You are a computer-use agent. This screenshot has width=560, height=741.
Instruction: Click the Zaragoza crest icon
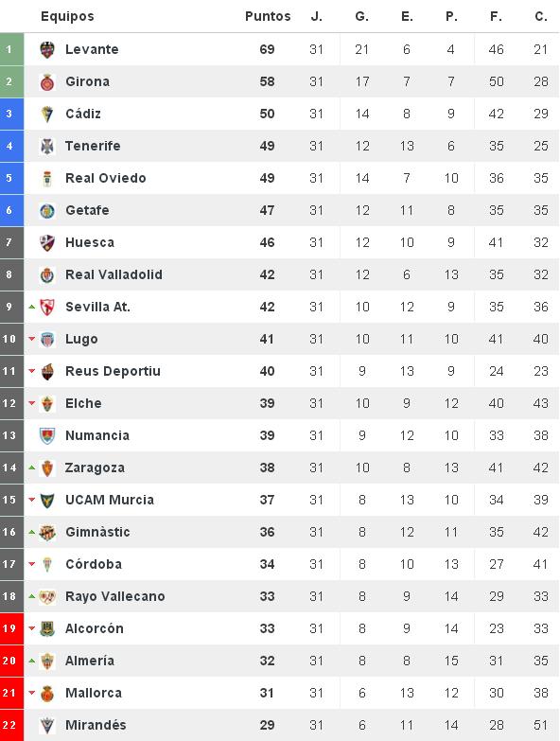47,468
